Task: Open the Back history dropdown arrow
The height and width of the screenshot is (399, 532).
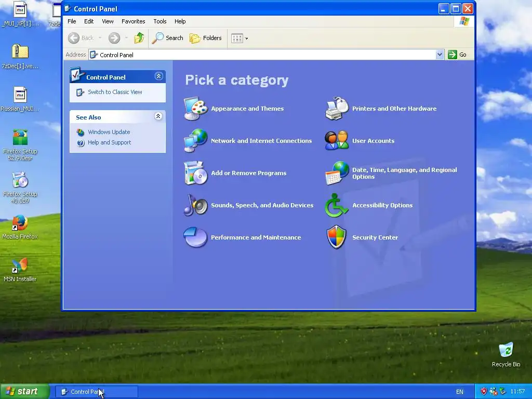Action: (x=100, y=38)
